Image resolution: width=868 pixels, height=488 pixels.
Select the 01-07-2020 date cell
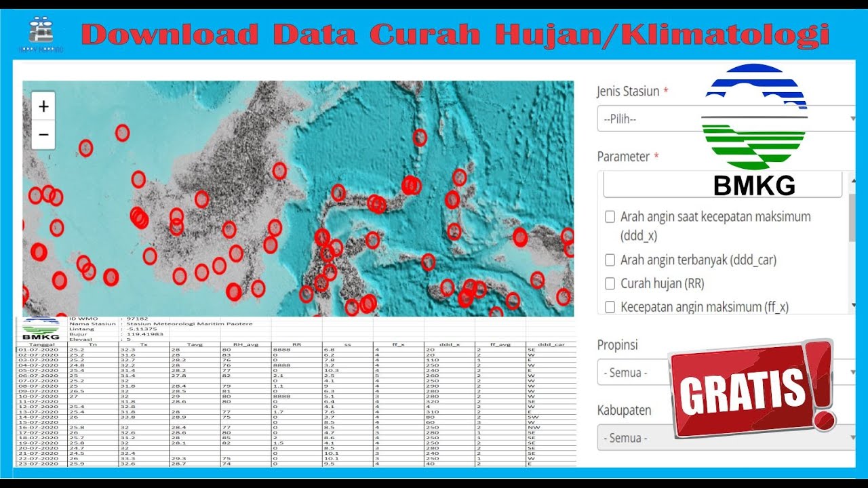click(x=43, y=350)
